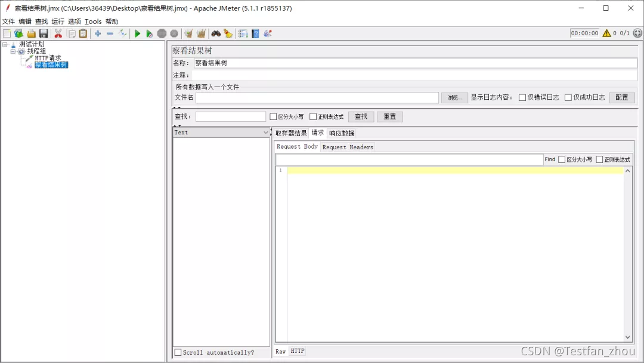644x363 pixels.
Task: Click the 查找 search button
Action: 361,117
